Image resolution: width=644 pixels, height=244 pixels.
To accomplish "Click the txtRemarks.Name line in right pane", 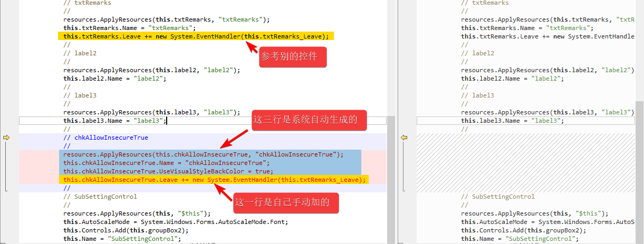I will 526,28.
